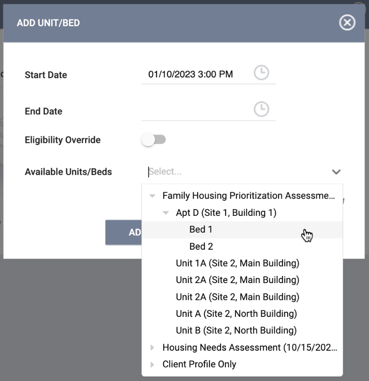Screen dimensions: 369x381
Task: Collapse Family Housing Prioritization Assessment group
Action: click(x=152, y=196)
